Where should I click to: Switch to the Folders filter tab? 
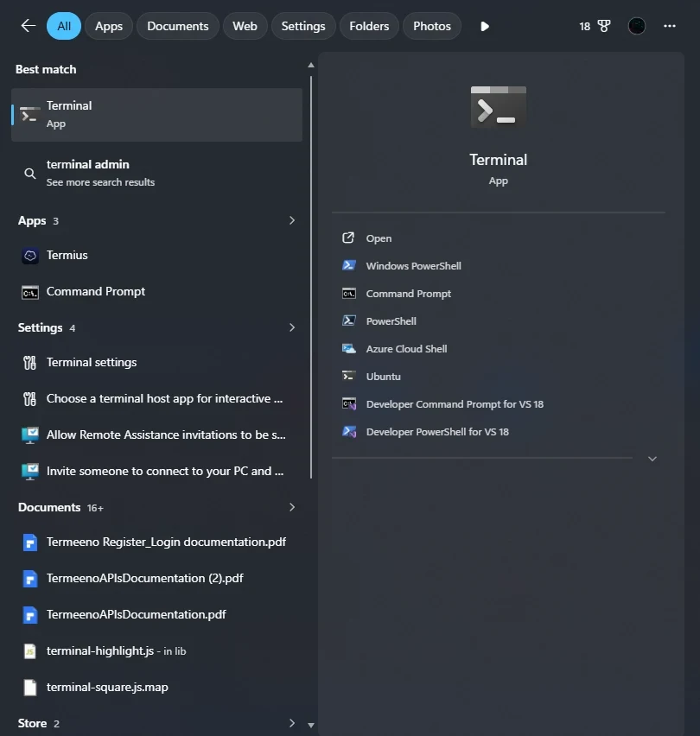369,26
